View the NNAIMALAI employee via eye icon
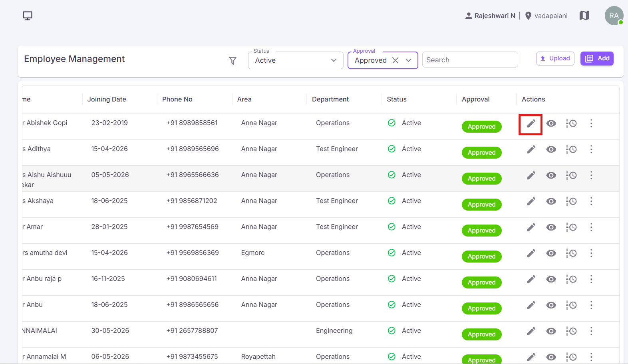The image size is (628, 364). (551, 331)
